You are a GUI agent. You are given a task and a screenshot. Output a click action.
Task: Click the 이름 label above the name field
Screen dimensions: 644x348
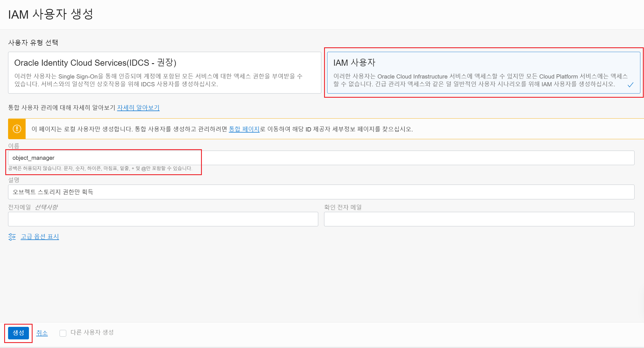(x=14, y=146)
